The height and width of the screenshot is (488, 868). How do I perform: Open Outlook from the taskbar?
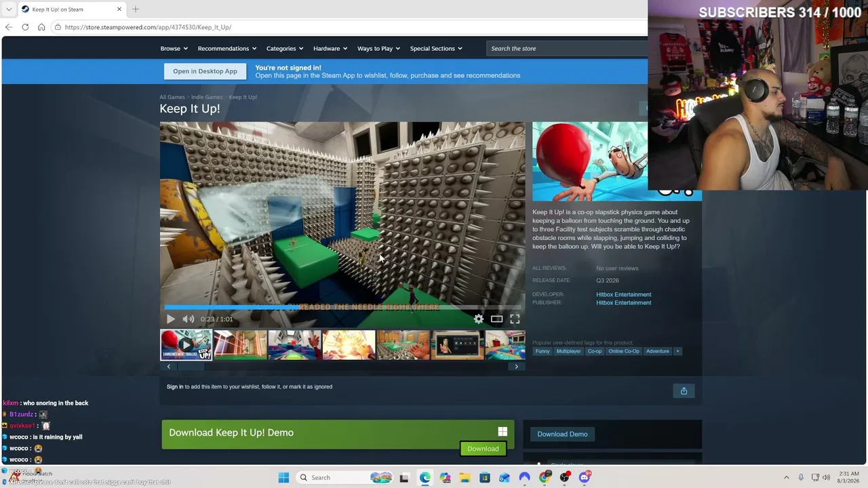point(505,477)
